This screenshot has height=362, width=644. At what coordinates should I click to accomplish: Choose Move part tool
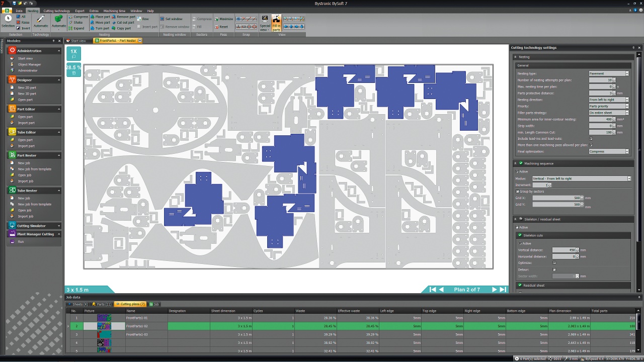(x=100, y=22)
